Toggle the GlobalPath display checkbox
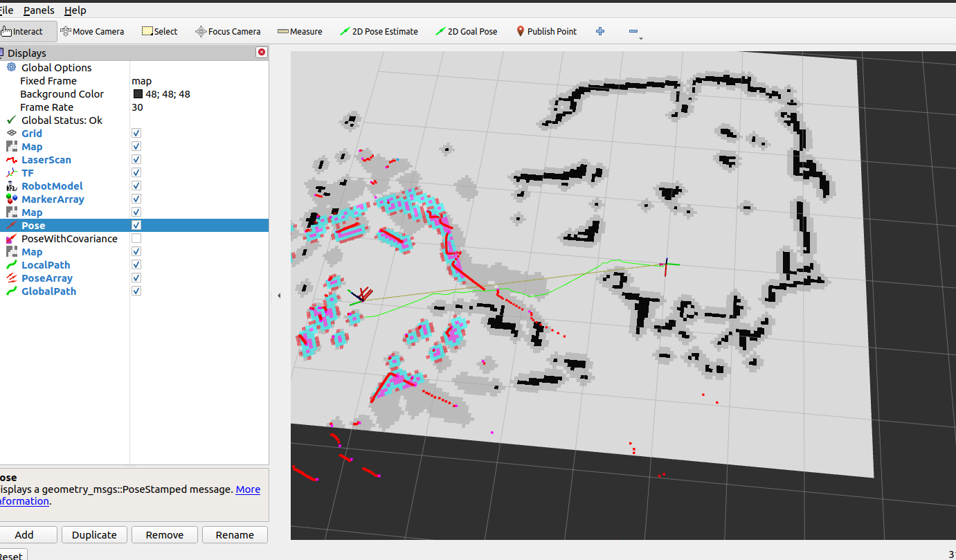 click(x=136, y=291)
